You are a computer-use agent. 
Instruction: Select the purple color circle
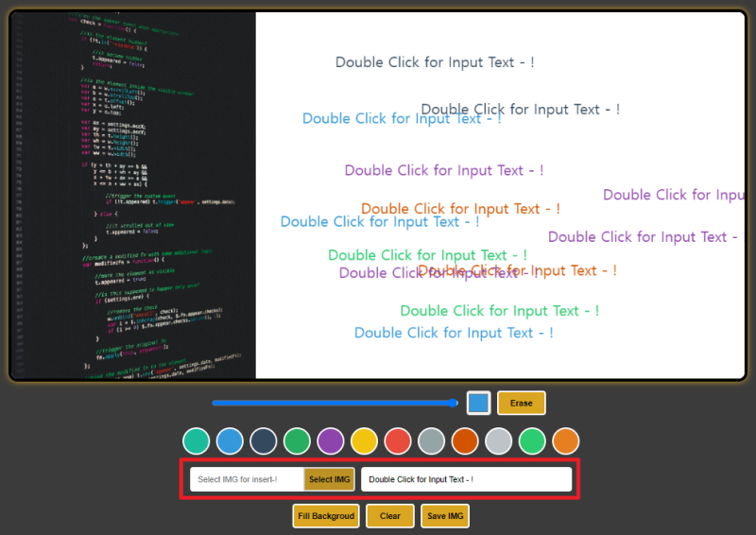point(331,440)
